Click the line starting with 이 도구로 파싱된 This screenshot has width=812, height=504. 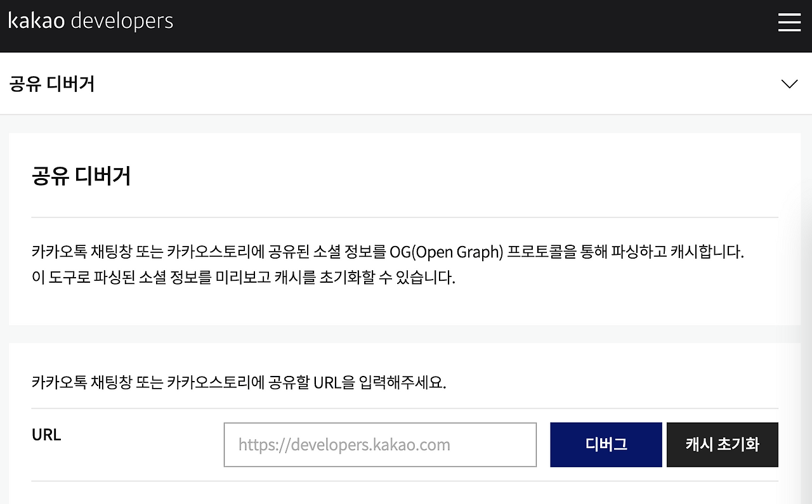click(244, 278)
